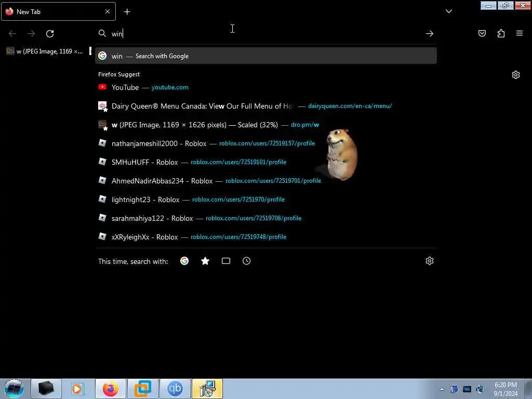Select the New Tab tab
532x399 pixels.
pyautogui.click(x=58, y=11)
